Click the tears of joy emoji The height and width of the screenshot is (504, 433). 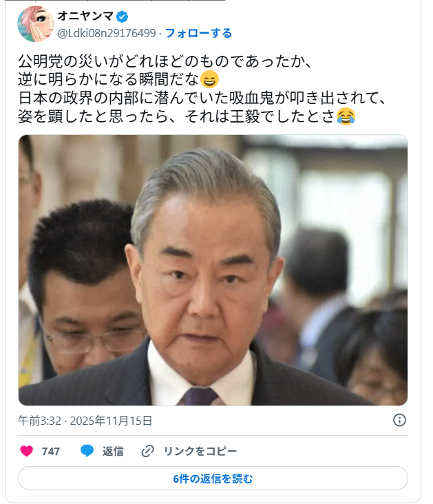tap(346, 116)
